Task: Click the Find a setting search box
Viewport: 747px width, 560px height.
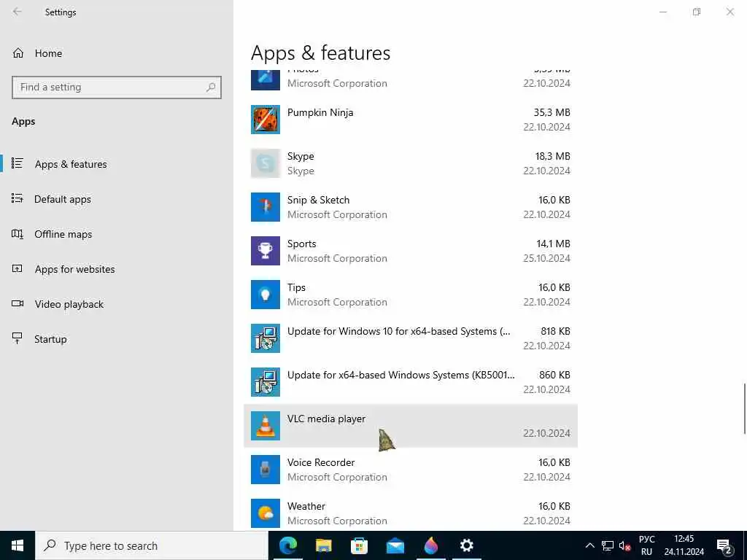Action: tap(117, 87)
